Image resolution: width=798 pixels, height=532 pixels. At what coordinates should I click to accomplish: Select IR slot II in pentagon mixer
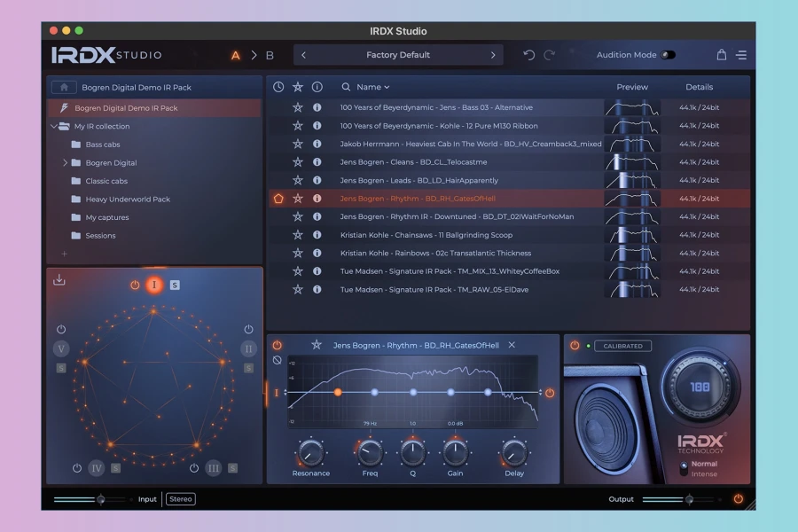248,348
